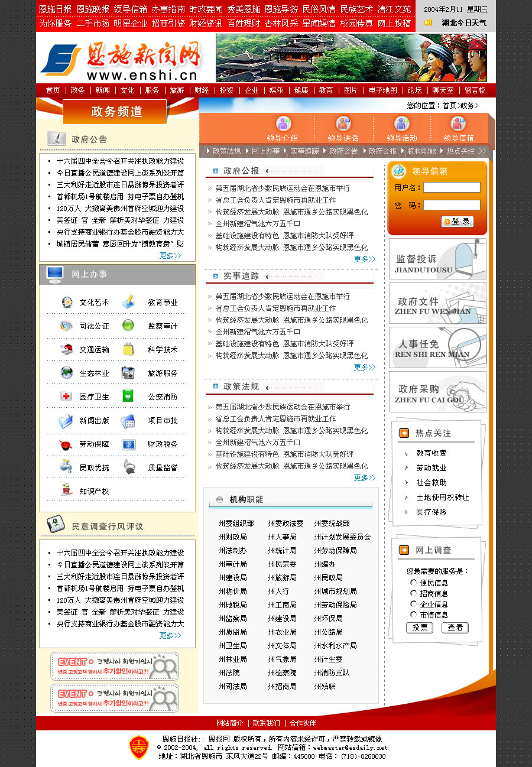This screenshot has width=532, height=767.
Task: Click the 文化艺术 service icon
Action: 67,302
